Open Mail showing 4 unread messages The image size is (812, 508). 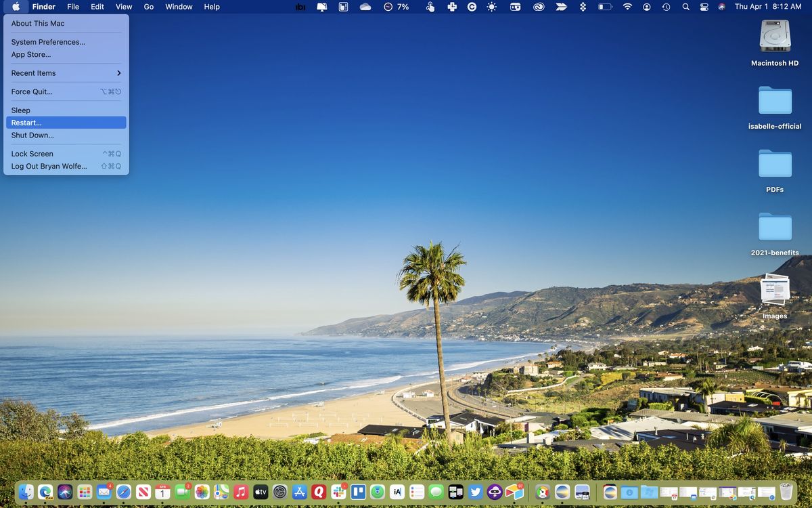[104, 491]
